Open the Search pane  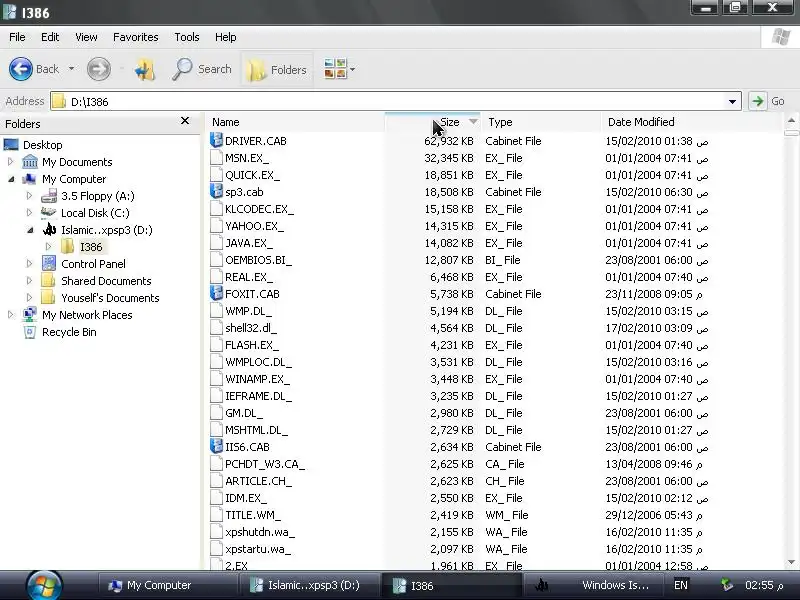click(202, 69)
